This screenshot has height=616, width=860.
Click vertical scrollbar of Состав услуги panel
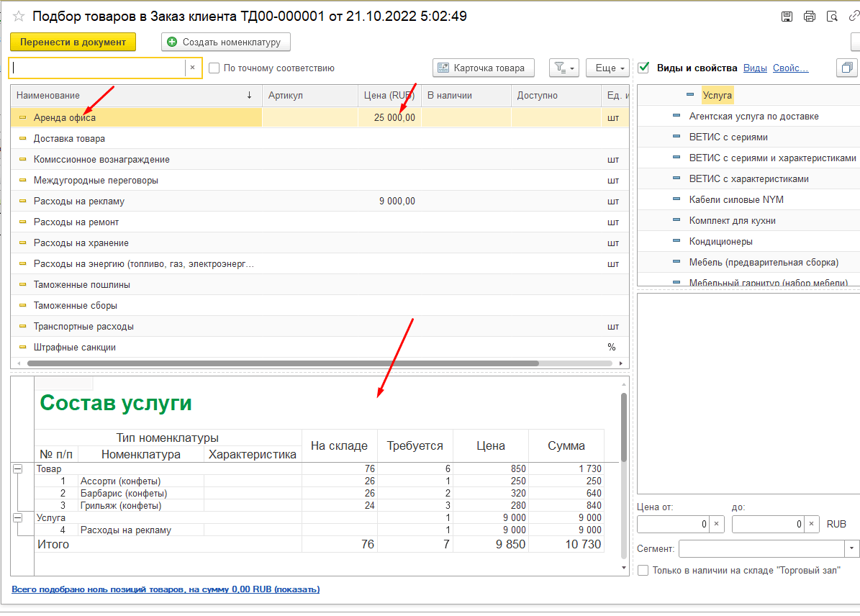click(x=624, y=428)
